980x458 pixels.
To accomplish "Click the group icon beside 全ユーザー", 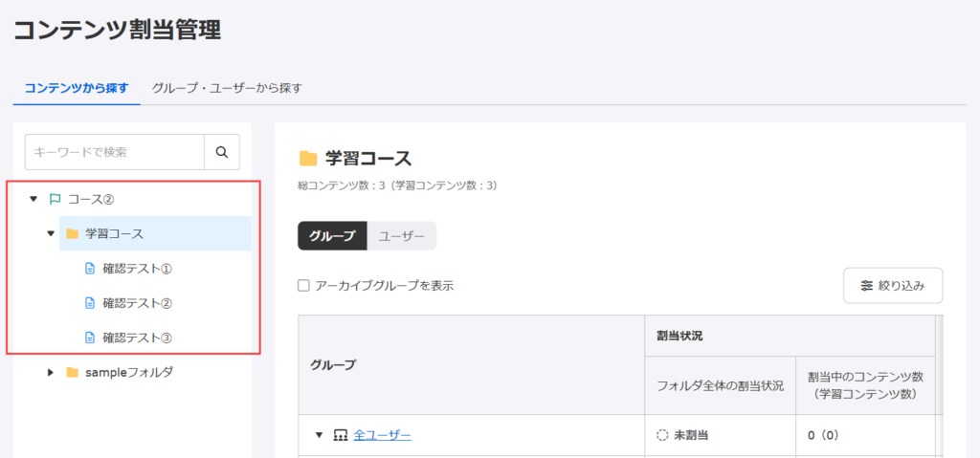I will tap(341, 435).
